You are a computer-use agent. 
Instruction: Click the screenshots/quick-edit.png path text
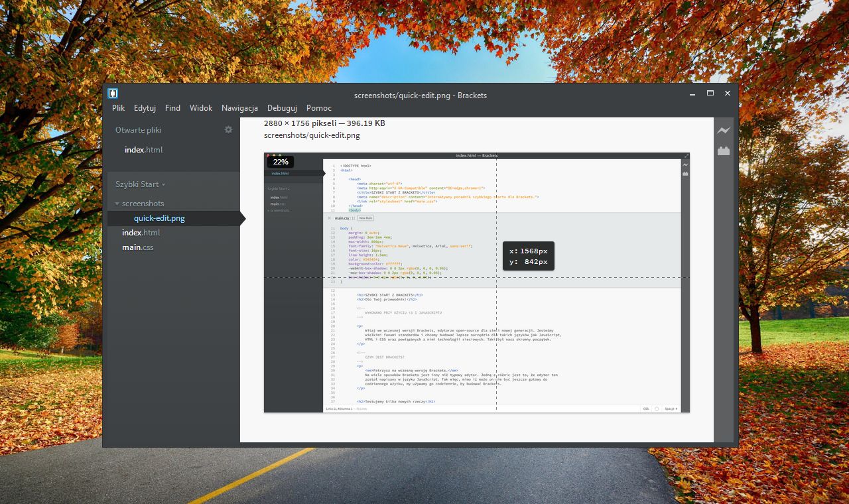tap(312, 135)
